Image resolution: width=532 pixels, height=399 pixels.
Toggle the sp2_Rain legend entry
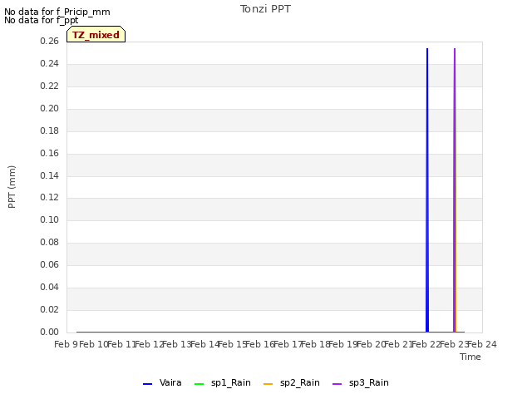tap(292, 382)
